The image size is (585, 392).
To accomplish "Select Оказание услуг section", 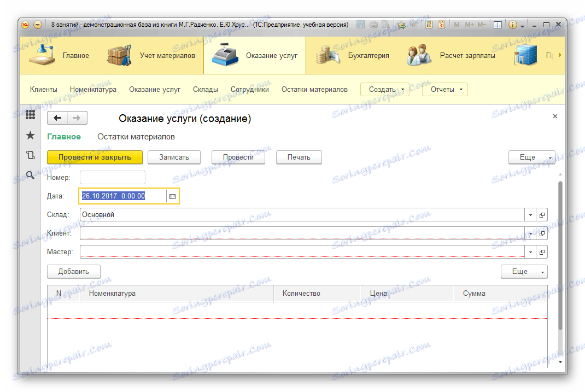I will point(255,55).
